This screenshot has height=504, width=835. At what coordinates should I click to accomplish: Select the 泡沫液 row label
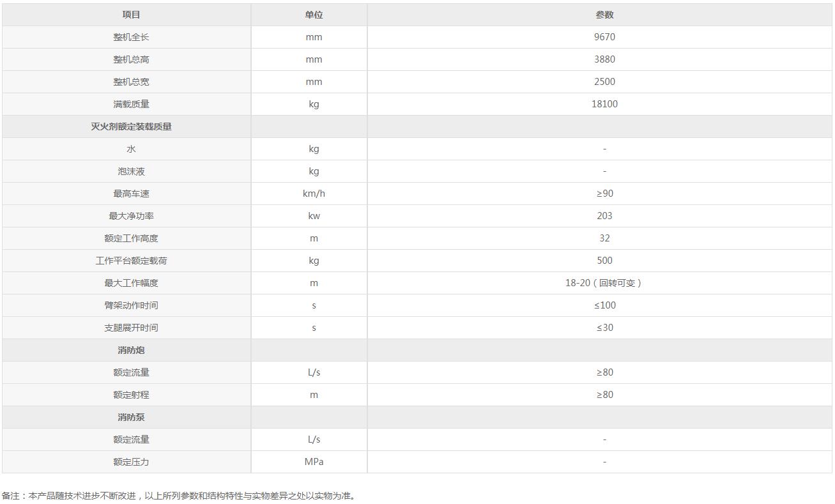[x=131, y=171]
